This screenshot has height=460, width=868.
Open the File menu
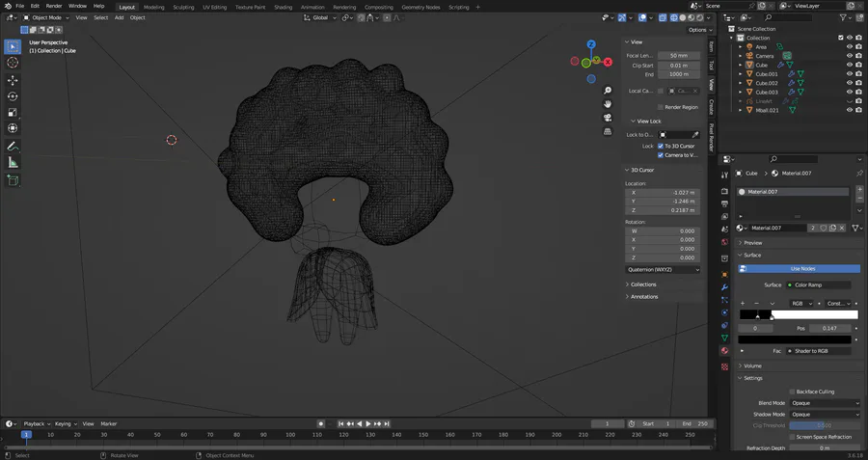(x=19, y=6)
